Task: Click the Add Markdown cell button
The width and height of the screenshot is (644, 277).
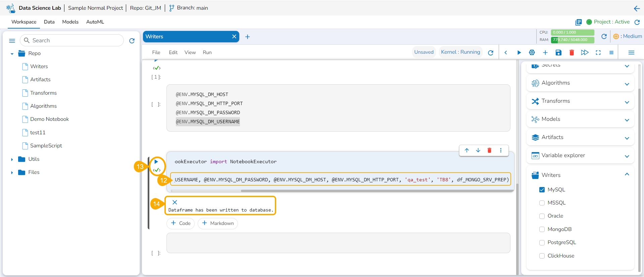Action: click(x=218, y=223)
